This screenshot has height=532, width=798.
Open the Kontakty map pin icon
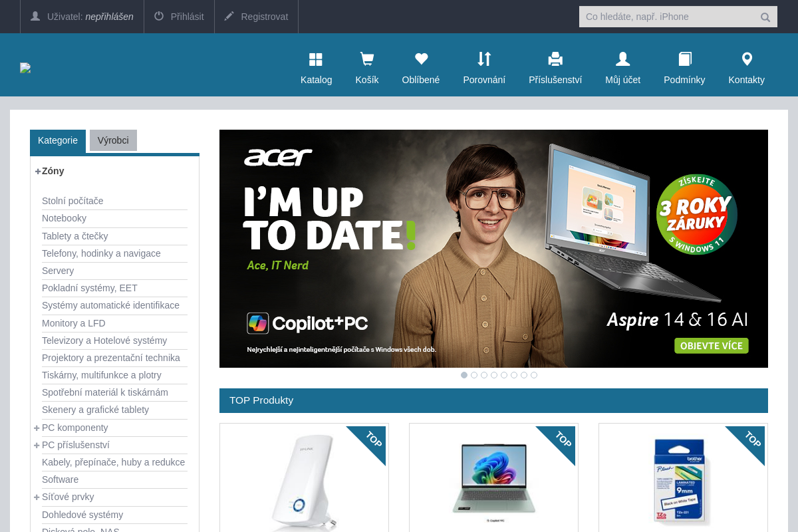(747, 59)
